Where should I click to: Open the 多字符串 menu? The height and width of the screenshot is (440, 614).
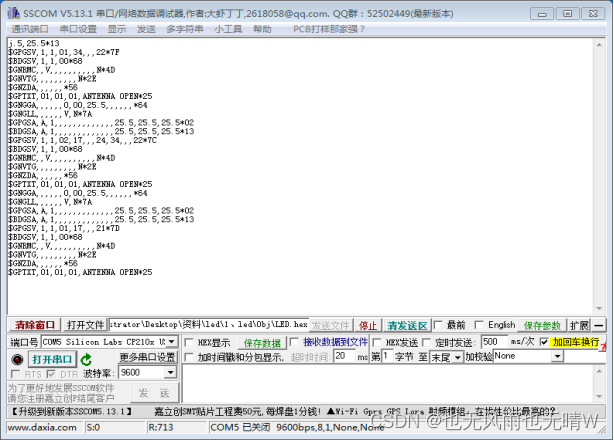[184, 29]
